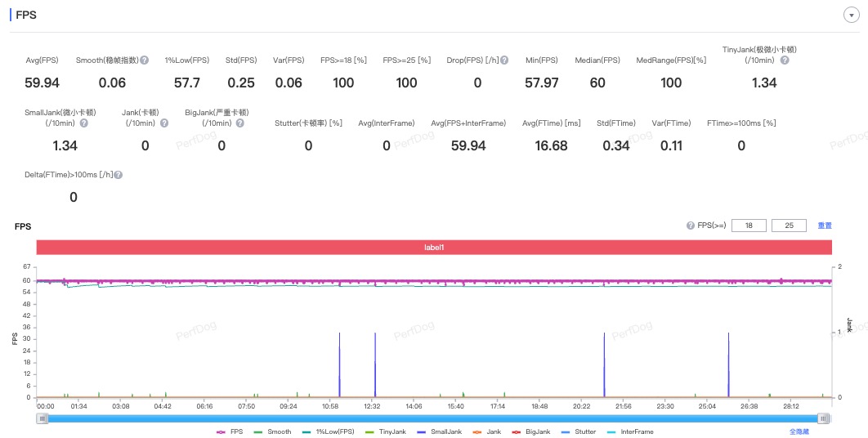The width and height of the screenshot is (868, 438).
Task: Click help icon before FPS(>=) threshold
Action: [691, 226]
